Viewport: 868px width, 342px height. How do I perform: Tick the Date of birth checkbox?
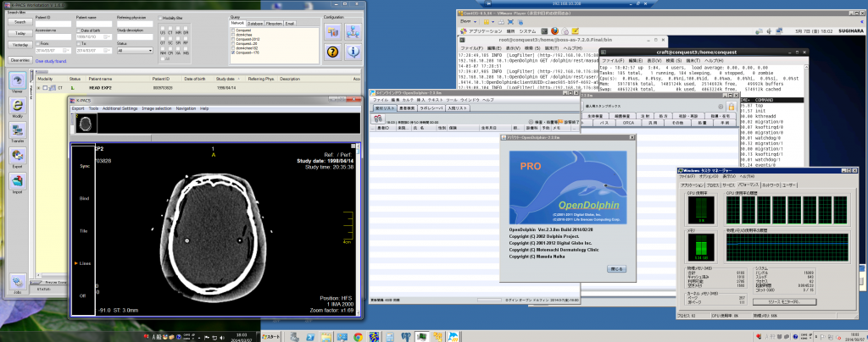pyautogui.click(x=77, y=30)
